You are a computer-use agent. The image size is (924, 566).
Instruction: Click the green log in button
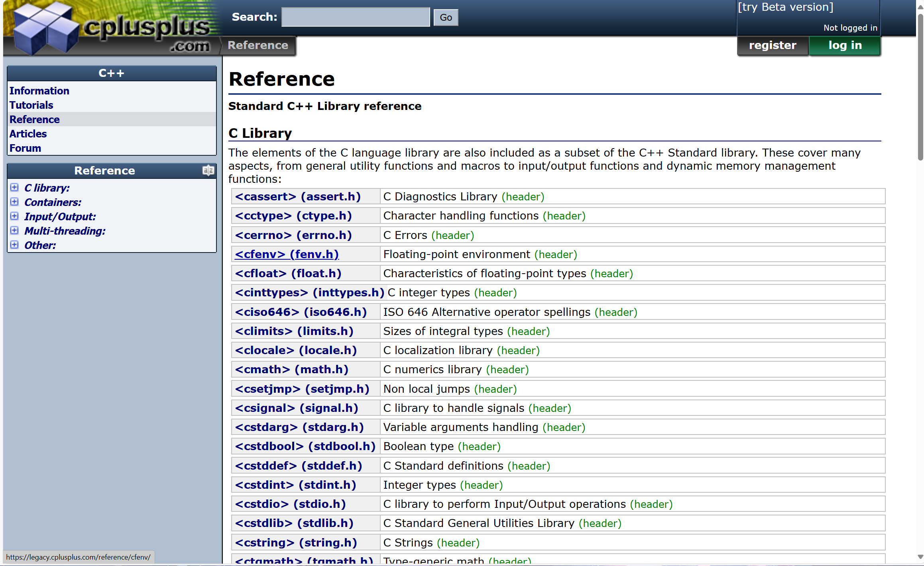(845, 45)
